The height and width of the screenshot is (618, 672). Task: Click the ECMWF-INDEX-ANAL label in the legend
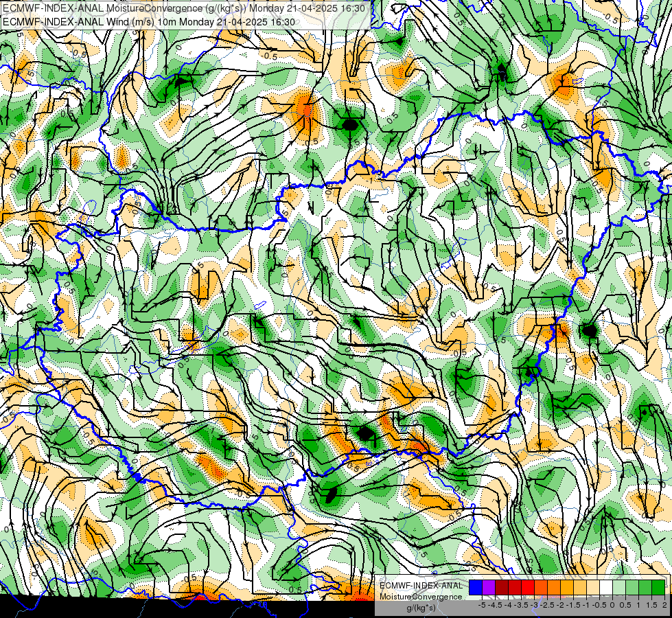pos(421,586)
